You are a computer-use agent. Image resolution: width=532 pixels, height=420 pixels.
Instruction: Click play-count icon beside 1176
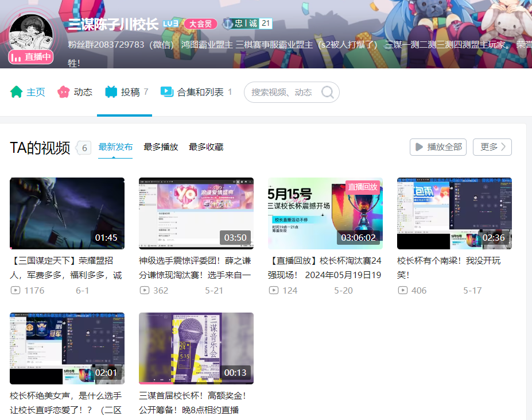click(15, 291)
